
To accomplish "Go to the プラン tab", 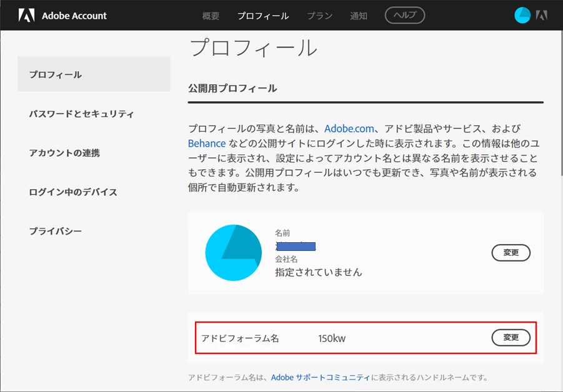I will click(319, 16).
